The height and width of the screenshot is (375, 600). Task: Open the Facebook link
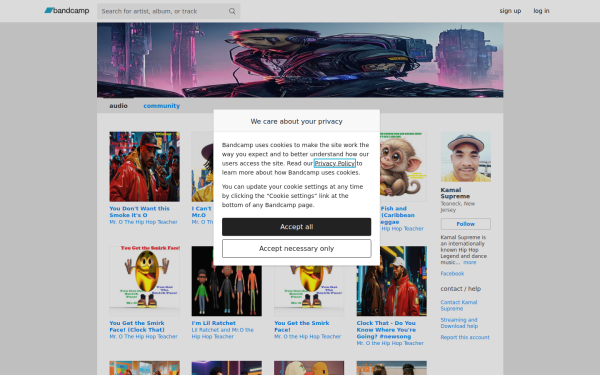452,274
